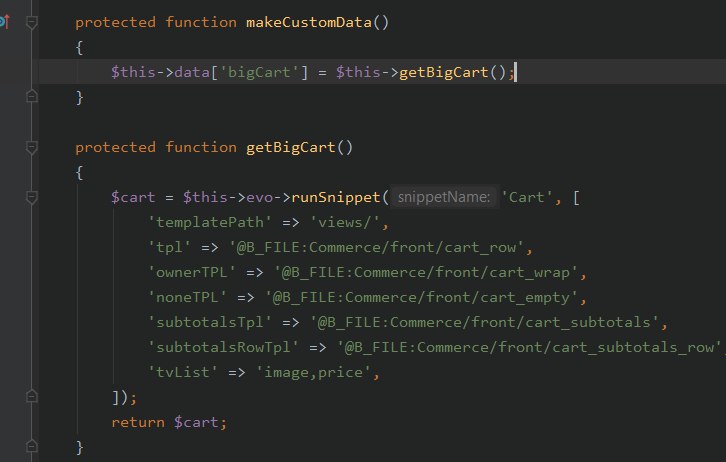Click the 'tpl' key
This screenshot has width=726, height=462.
point(169,247)
